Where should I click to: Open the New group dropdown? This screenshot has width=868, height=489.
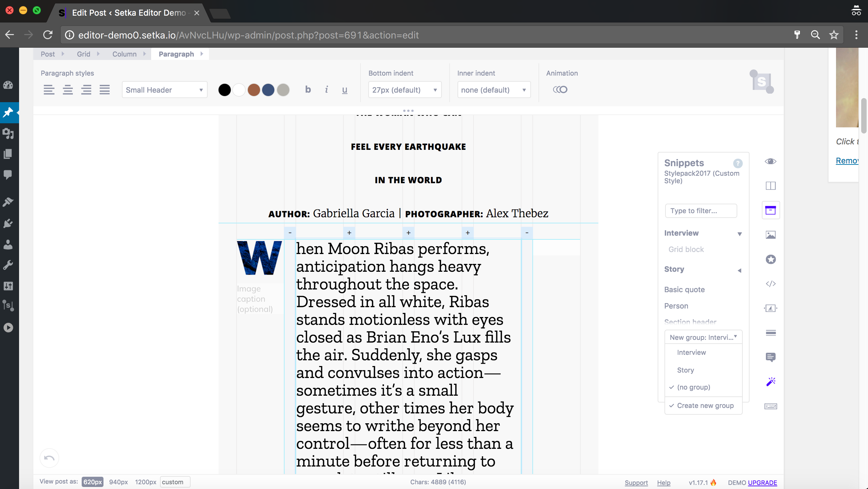703,337
